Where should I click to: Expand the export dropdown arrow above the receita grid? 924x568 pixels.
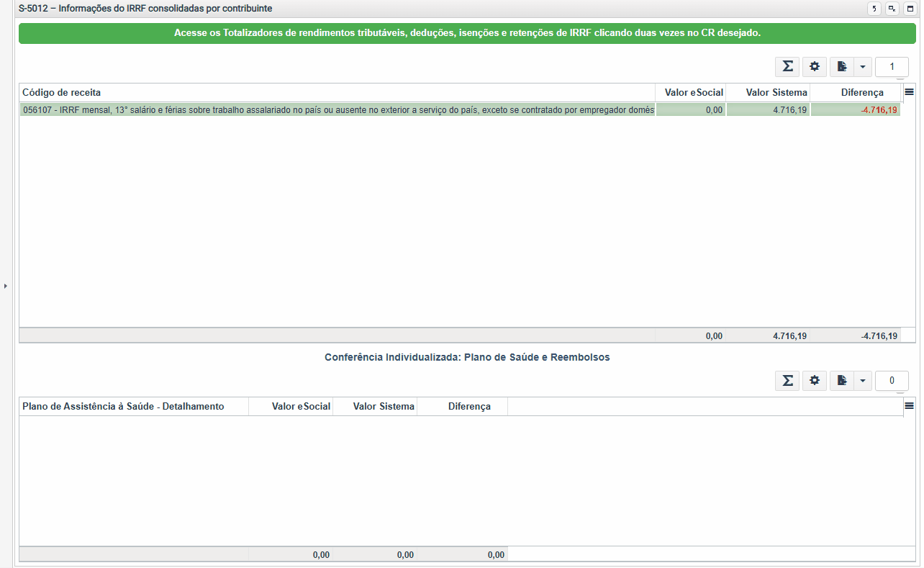[x=862, y=66]
